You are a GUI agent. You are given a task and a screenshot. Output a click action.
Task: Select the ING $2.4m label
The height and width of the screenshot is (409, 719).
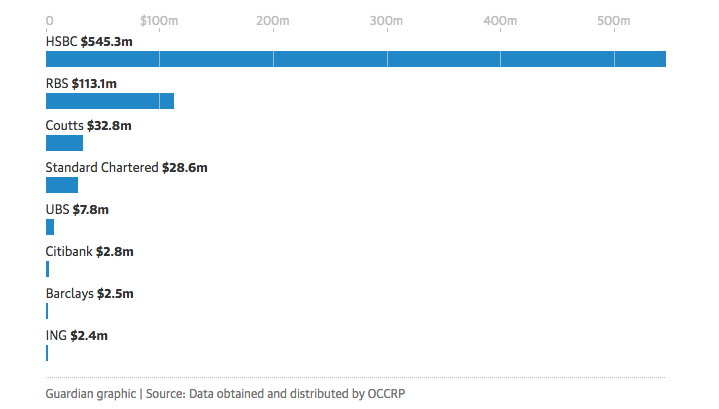(76, 336)
